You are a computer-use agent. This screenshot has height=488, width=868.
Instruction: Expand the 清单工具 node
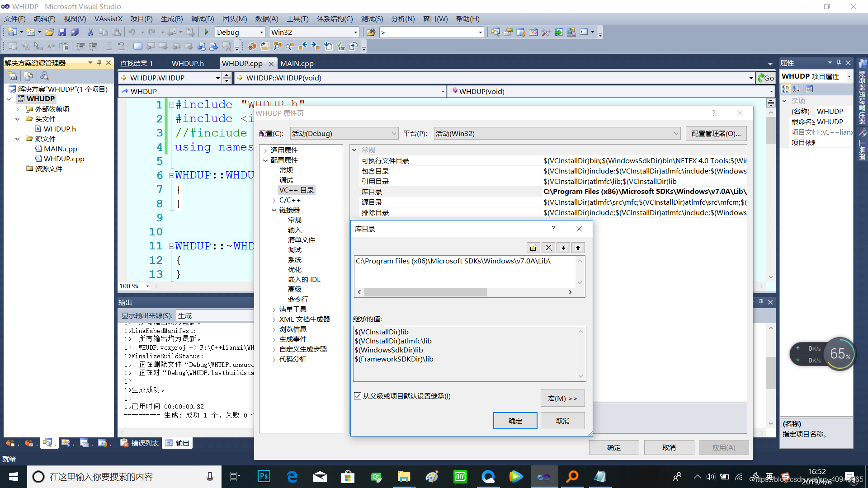click(274, 310)
